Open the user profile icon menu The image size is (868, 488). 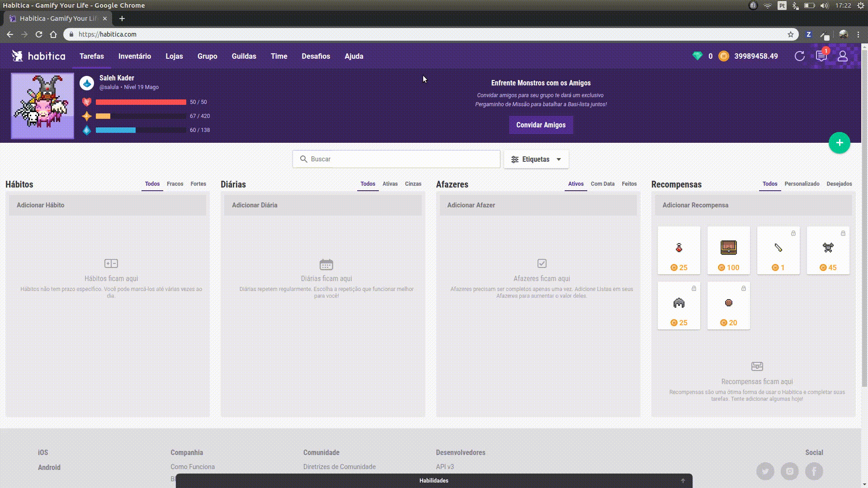coord(842,56)
